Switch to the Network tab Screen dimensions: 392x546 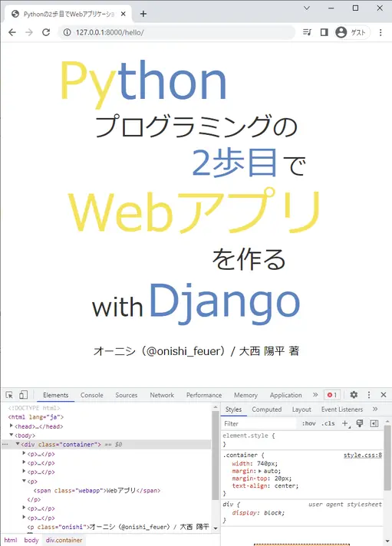point(162,395)
